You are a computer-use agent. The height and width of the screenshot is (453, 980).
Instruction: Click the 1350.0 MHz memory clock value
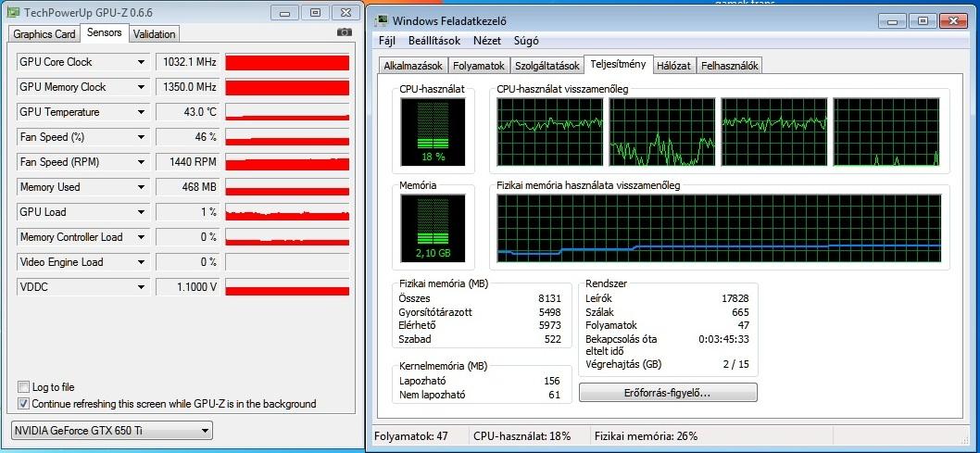(188, 87)
